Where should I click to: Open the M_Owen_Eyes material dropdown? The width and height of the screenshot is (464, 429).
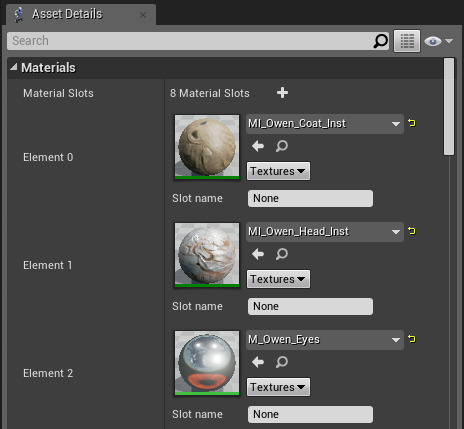point(325,340)
